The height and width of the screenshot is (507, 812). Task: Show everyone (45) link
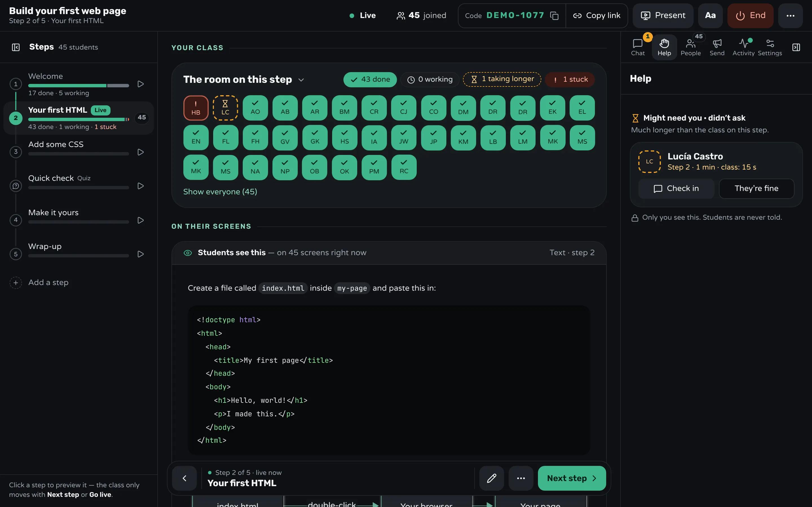point(220,192)
